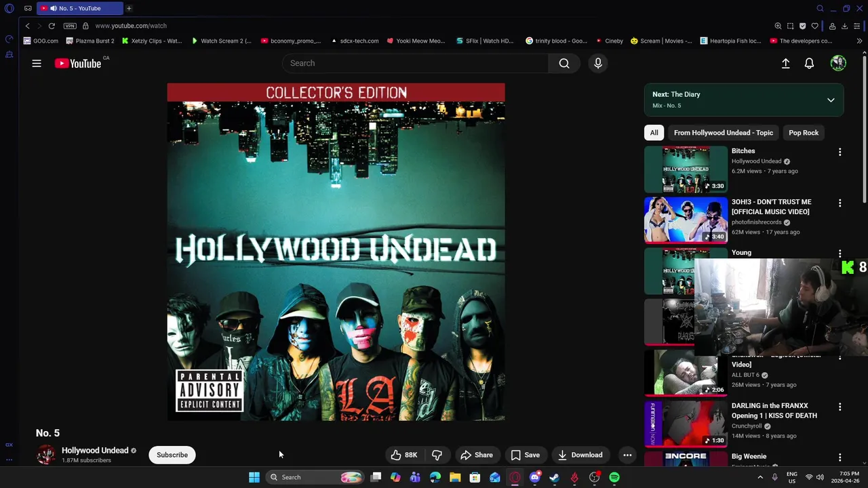Show more bookmarks with double chevron
Screen dimensions: 868x488
[x=860, y=41]
